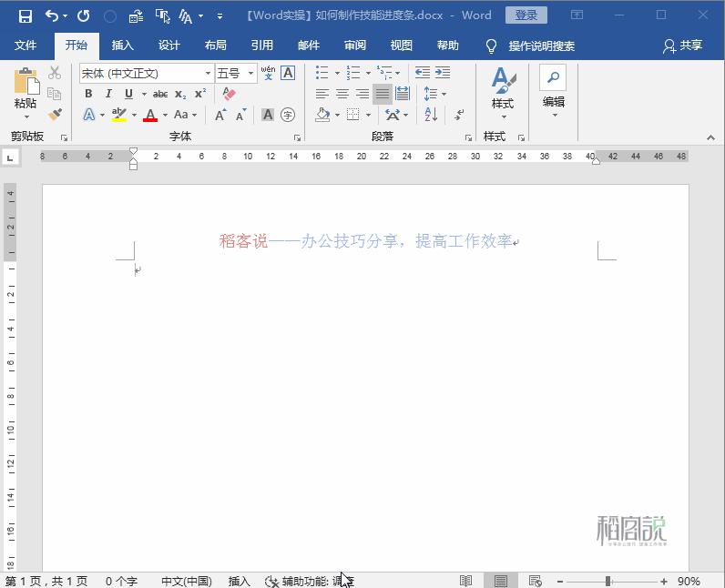Align paragraph text left
Screen dimensions: 725x588
click(322, 94)
